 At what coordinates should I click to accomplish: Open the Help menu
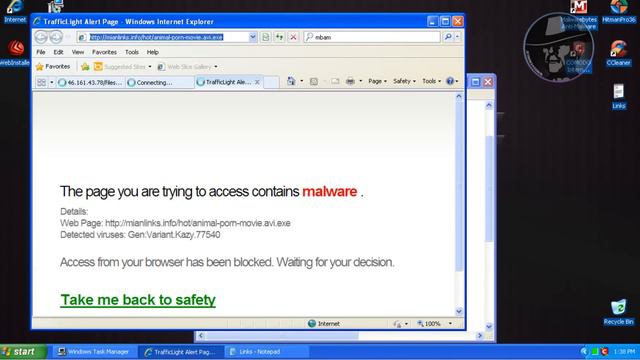[153, 52]
